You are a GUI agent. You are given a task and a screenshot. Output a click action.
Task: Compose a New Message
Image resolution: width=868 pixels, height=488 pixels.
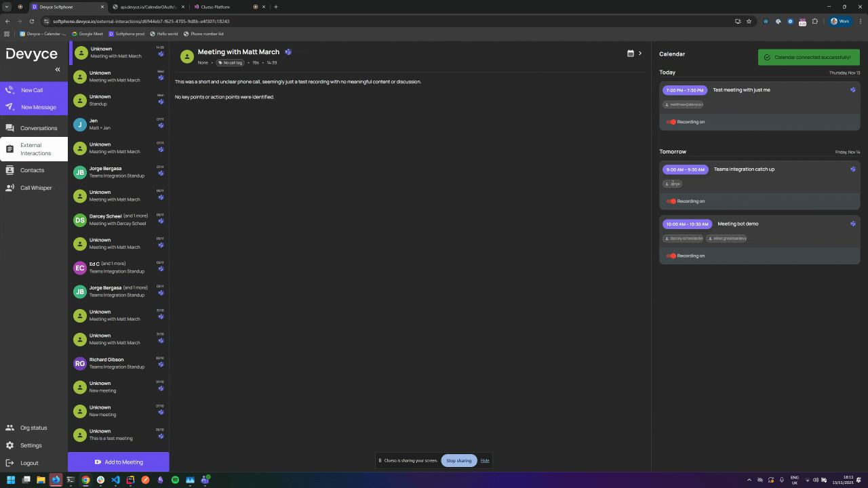[34, 107]
